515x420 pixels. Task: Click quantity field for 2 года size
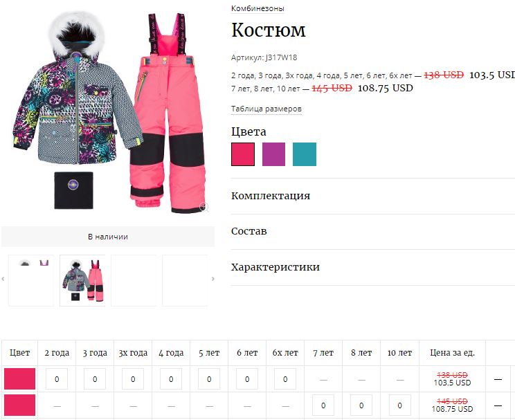coord(57,379)
